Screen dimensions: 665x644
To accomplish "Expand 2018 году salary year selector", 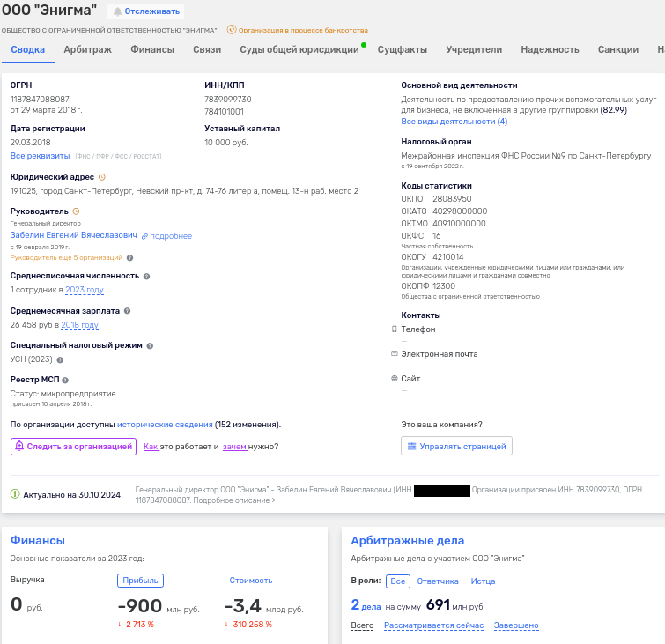I will coord(79,325).
